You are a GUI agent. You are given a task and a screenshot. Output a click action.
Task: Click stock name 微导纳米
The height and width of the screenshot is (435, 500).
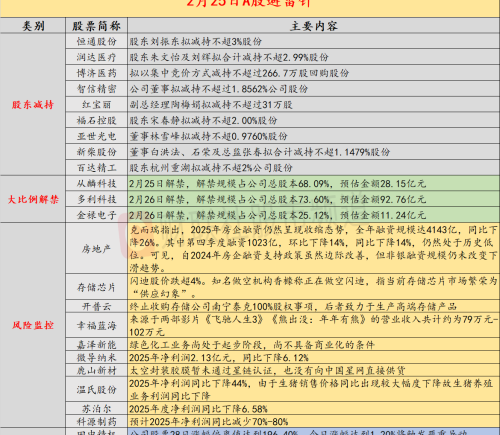click(96, 357)
